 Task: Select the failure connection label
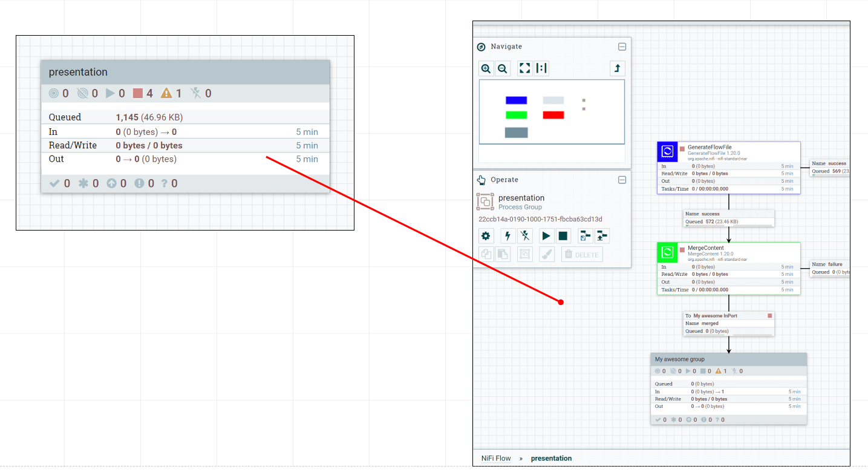[x=830, y=268]
